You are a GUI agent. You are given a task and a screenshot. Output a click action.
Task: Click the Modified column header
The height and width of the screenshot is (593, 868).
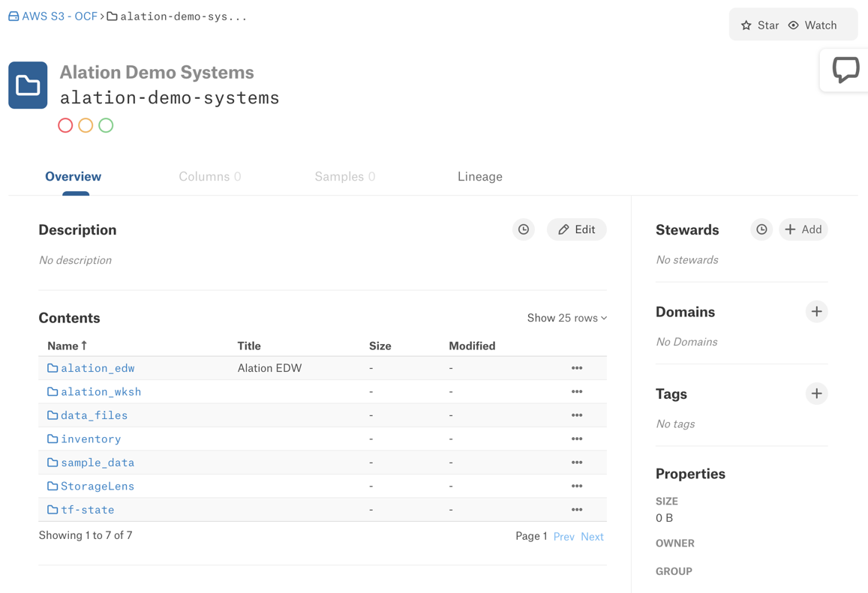tap(472, 346)
